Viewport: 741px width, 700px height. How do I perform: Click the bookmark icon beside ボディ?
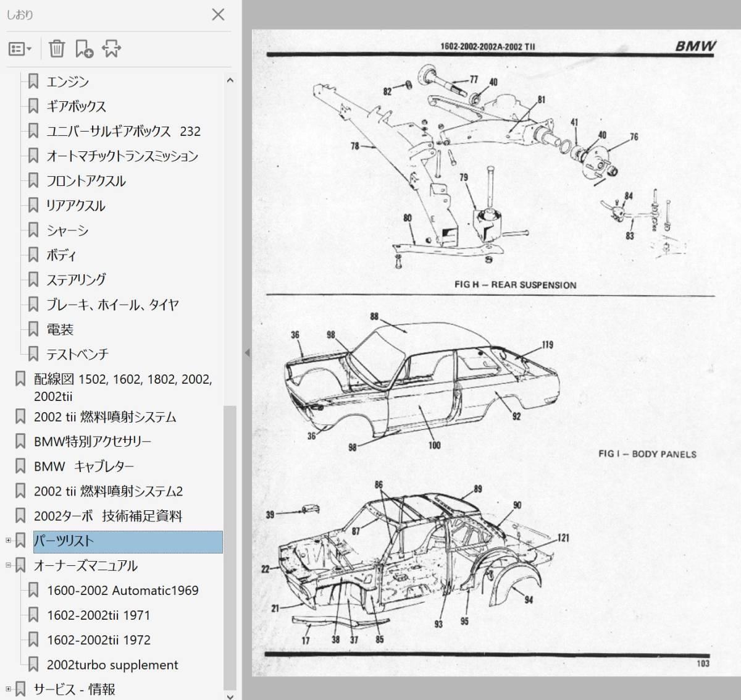click(x=33, y=255)
